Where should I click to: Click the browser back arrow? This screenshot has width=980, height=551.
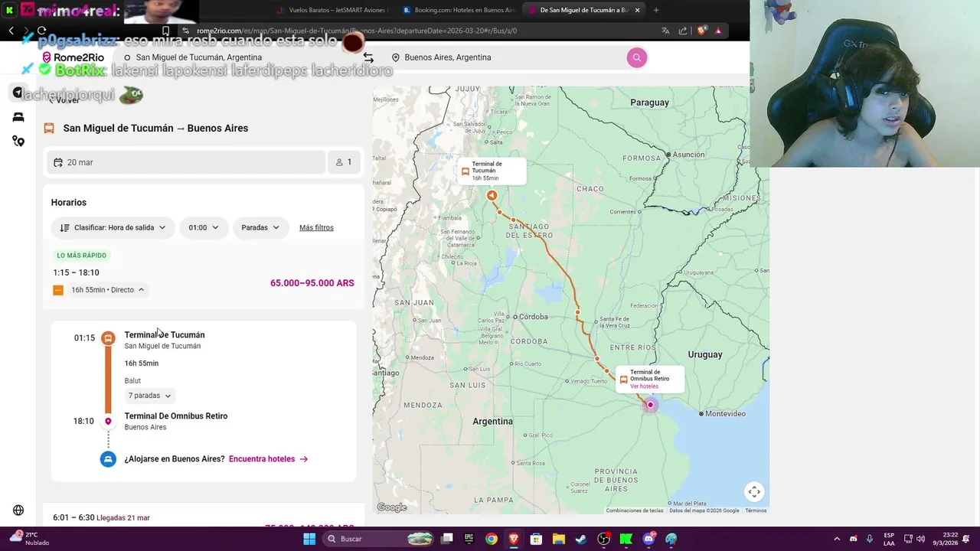pyautogui.click(x=11, y=31)
